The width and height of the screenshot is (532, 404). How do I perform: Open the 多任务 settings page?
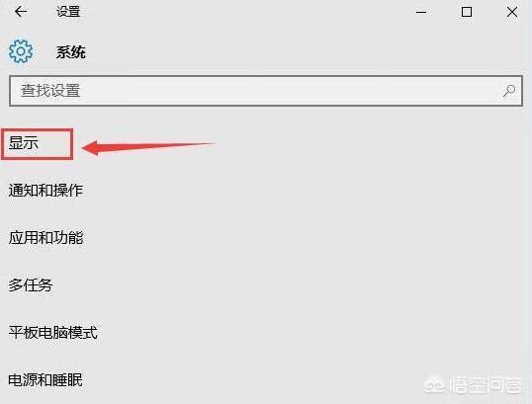tap(31, 285)
